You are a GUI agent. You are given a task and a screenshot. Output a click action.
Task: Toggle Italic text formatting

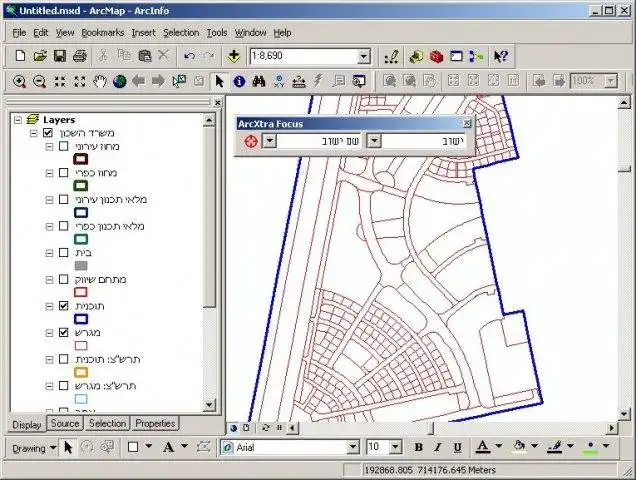tap(438, 448)
